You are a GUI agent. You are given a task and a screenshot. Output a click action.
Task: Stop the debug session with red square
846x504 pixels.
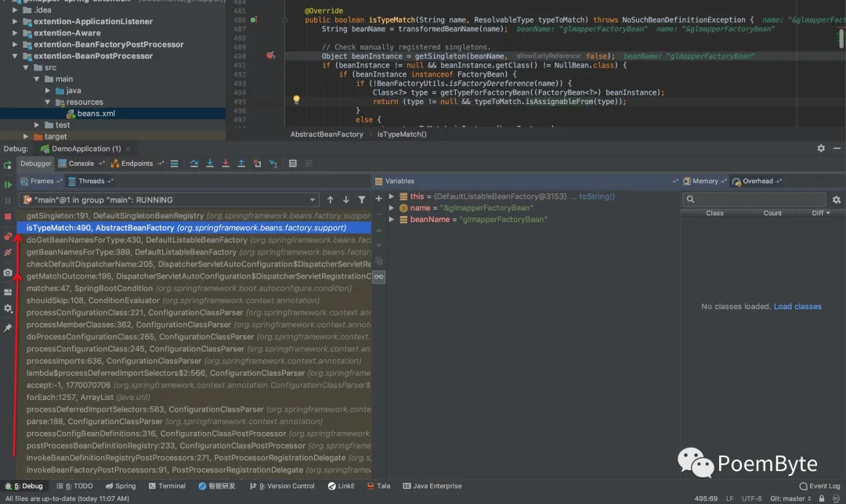(x=8, y=217)
